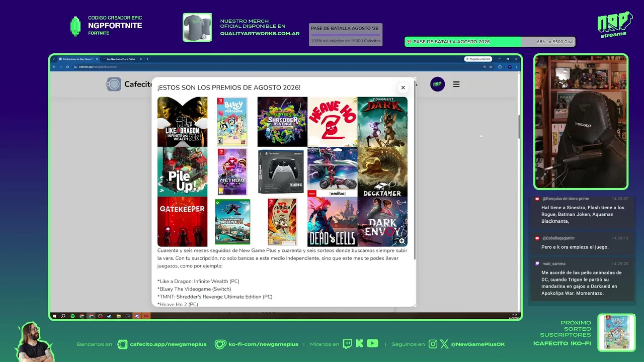Open File Explorer from the taskbar
The image size is (644, 362).
118,316
